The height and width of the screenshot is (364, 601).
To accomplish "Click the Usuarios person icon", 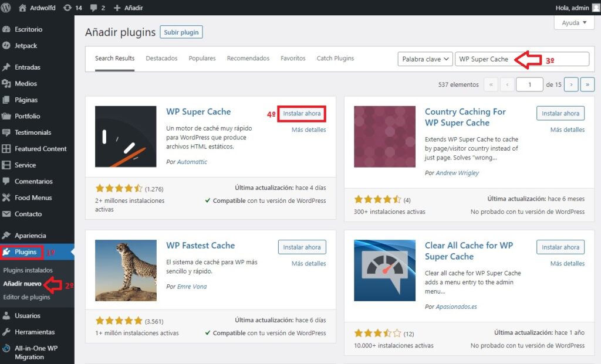I will point(6,316).
